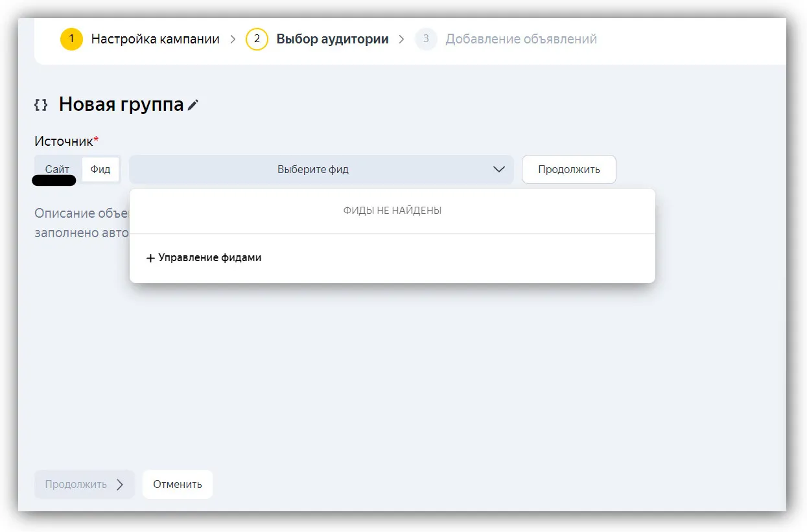
Task: Click the ФИДЫ НЕ НАЙДЕНЫ message
Action: 392,211
